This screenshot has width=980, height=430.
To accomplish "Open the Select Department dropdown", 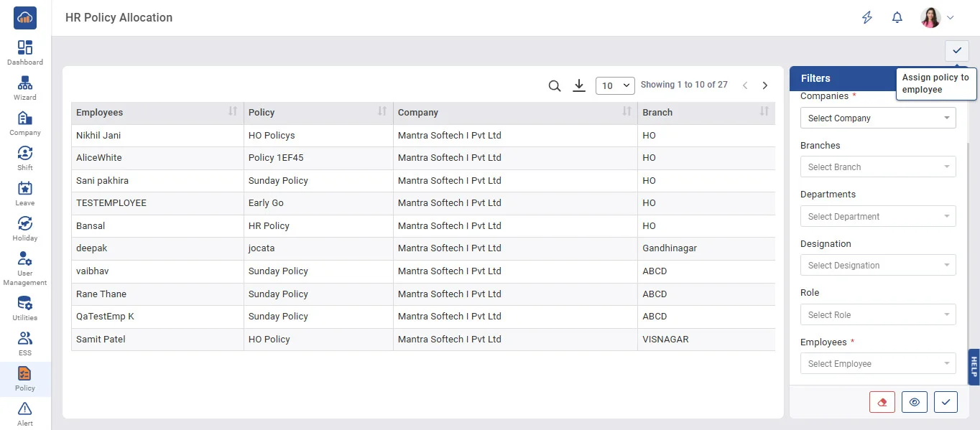I will (877, 217).
